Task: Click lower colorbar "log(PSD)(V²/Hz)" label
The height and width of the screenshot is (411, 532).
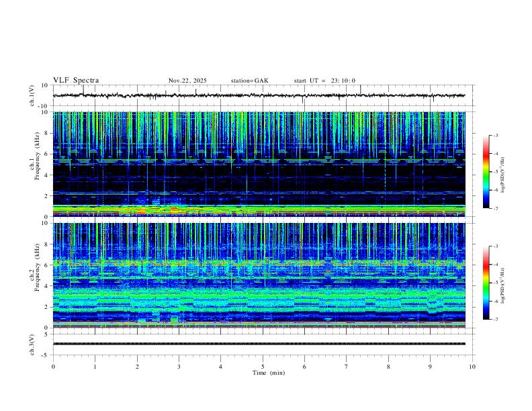Action: 502,285
